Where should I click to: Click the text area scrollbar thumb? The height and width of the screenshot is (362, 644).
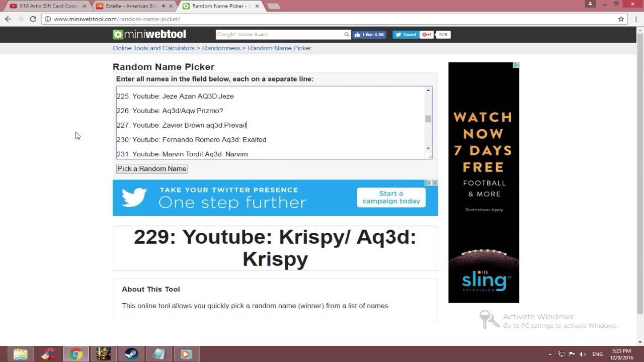(428, 119)
